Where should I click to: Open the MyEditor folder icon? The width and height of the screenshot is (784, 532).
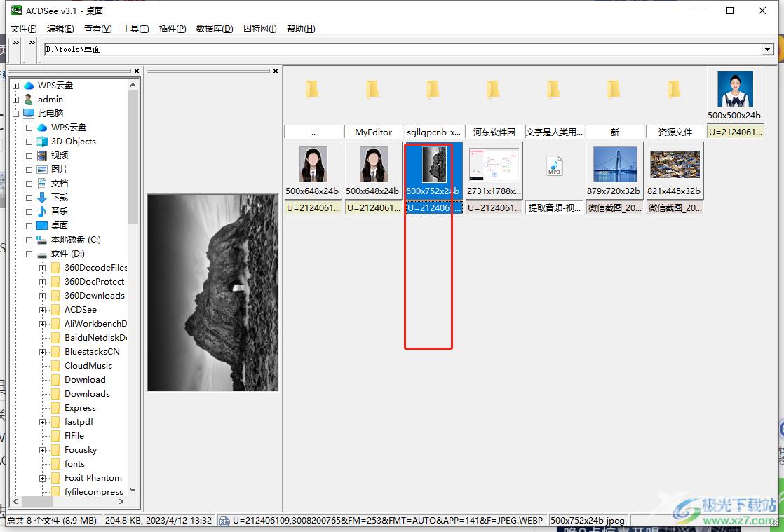pos(372,90)
